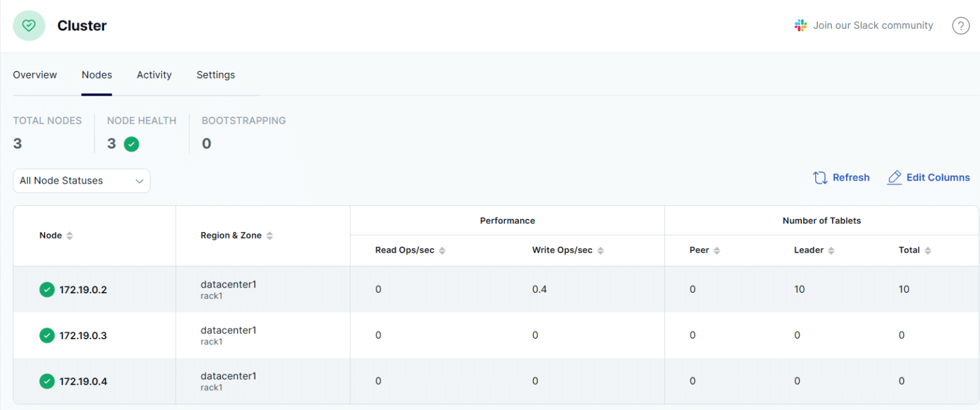980x410 pixels.
Task: Click the circular refresh arrows icon
Action: [820, 177]
